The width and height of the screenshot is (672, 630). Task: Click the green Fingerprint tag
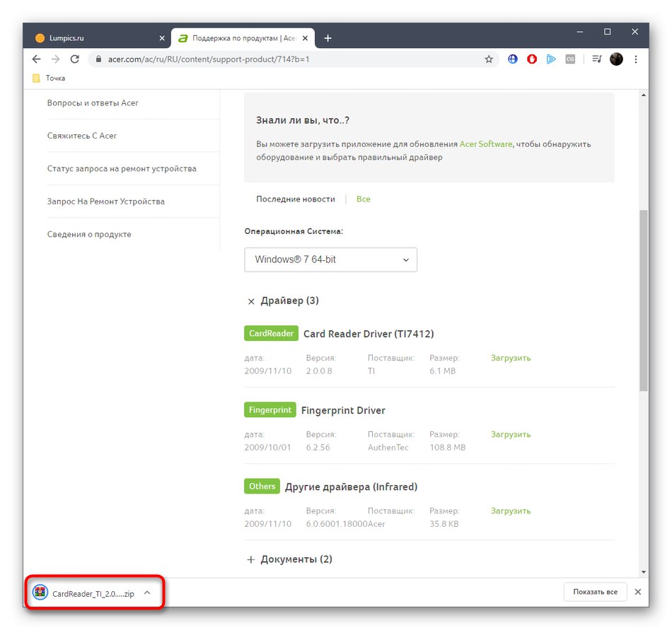[x=270, y=410]
